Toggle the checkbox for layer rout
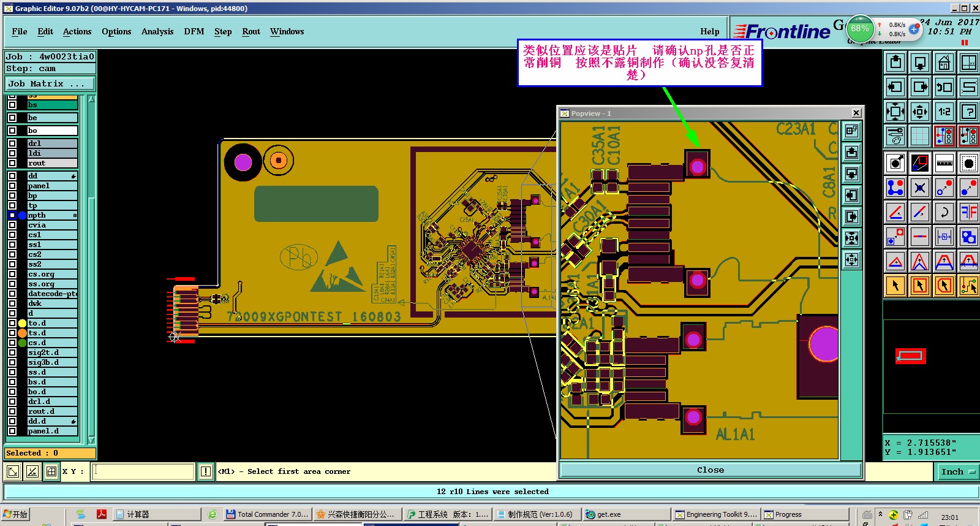Image resolution: width=980 pixels, height=526 pixels. [12, 163]
